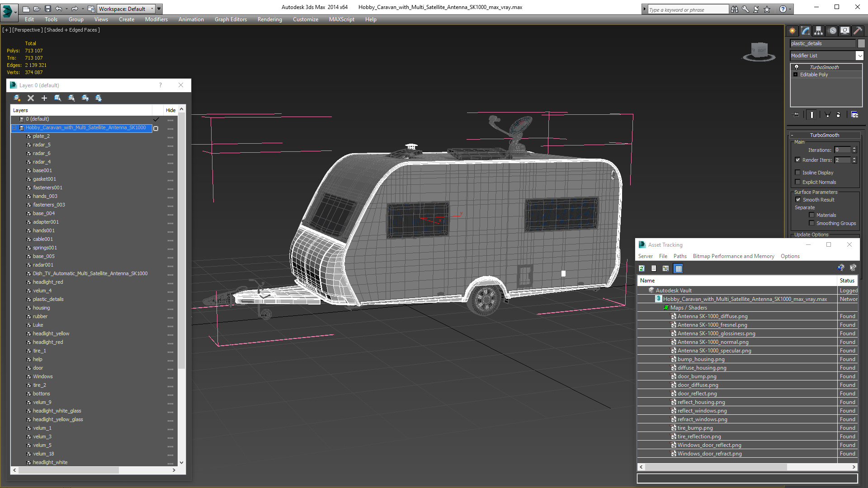This screenshot has width=868, height=488.
Task: Open the undo history dropdown arrow
Action: point(66,9)
